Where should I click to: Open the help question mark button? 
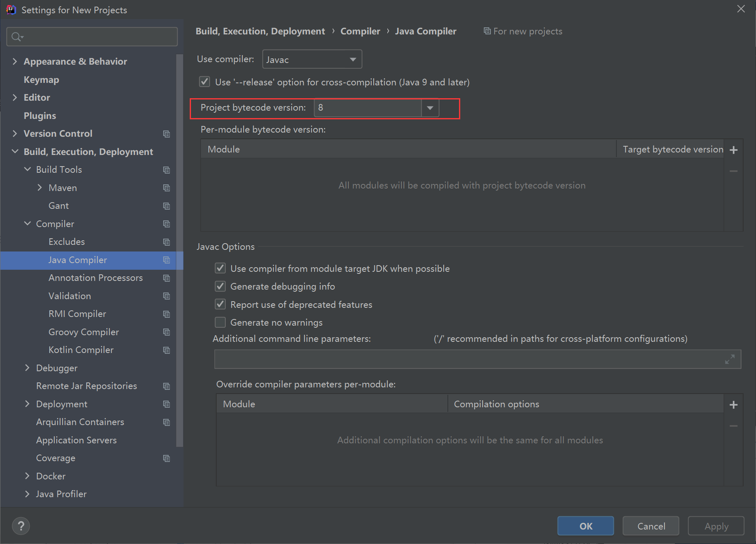(21, 526)
